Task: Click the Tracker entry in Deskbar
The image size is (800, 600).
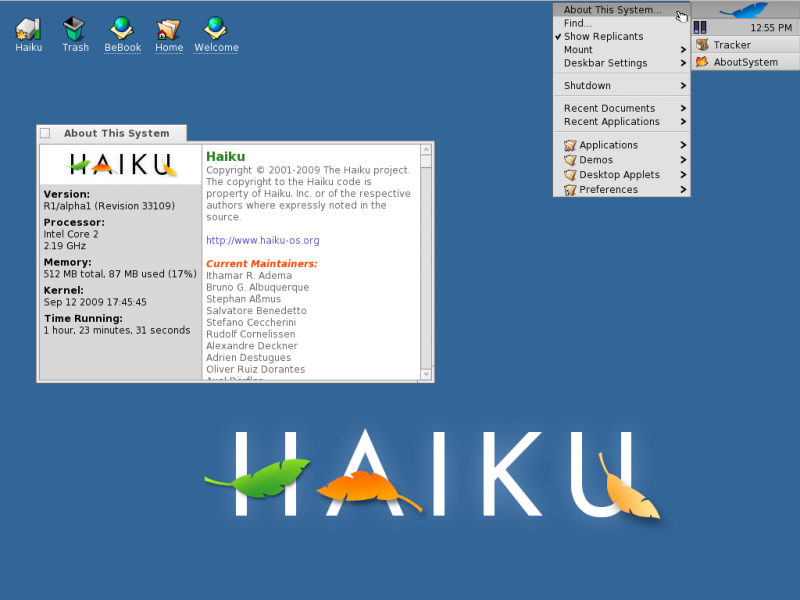Action: (746, 45)
